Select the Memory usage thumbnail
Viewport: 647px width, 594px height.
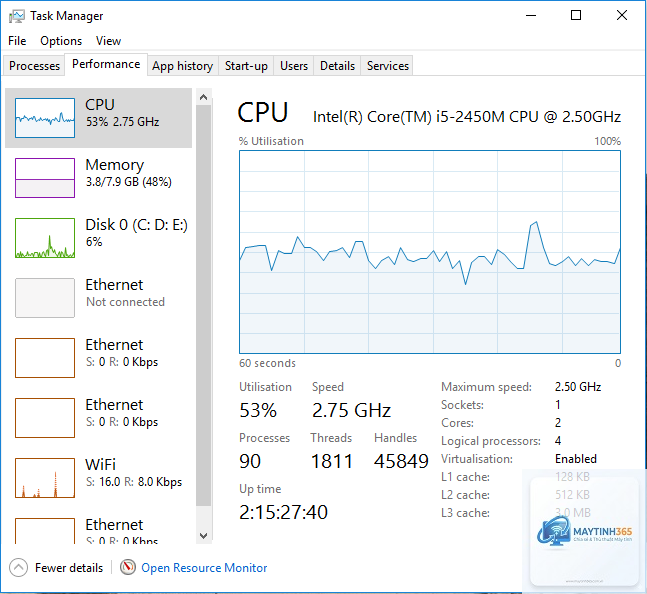pos(45,178)
